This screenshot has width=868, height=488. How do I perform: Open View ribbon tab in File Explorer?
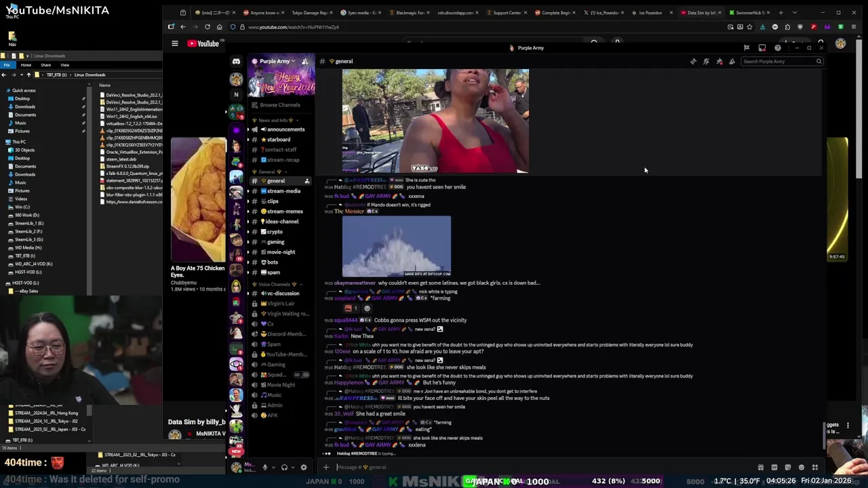(x=64, y=65)
